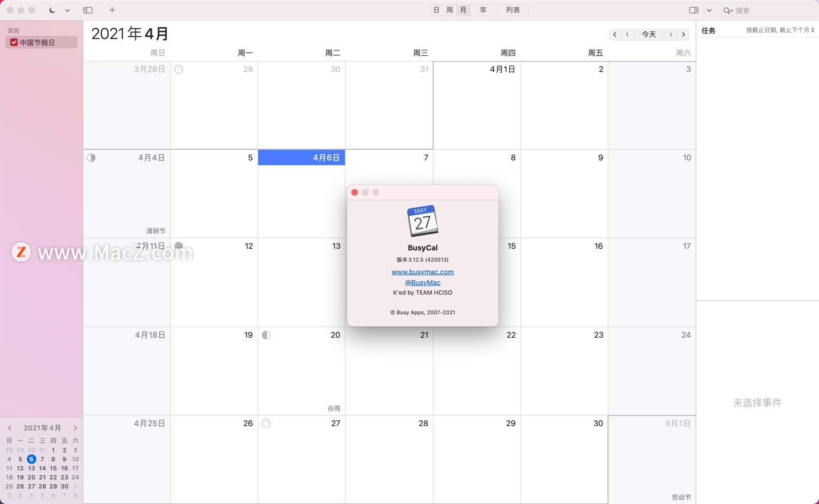
Task: Select the 4月25日 day cell
Action: click(127, 459)
